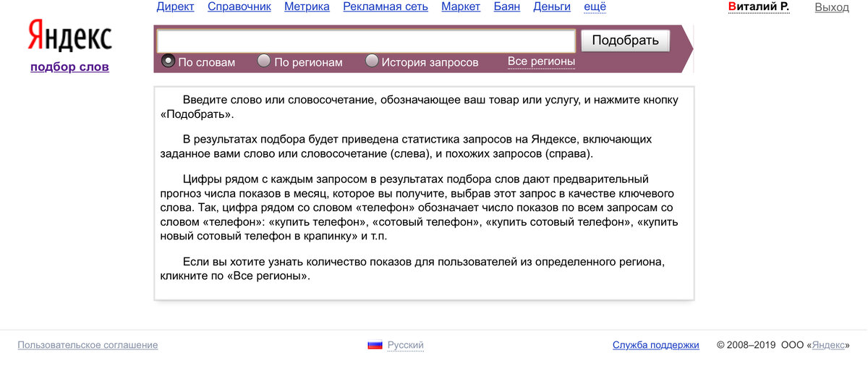The image size is (868, 366).
Task: Select the 'История запросов' radio button
Action: pos(372,61)
